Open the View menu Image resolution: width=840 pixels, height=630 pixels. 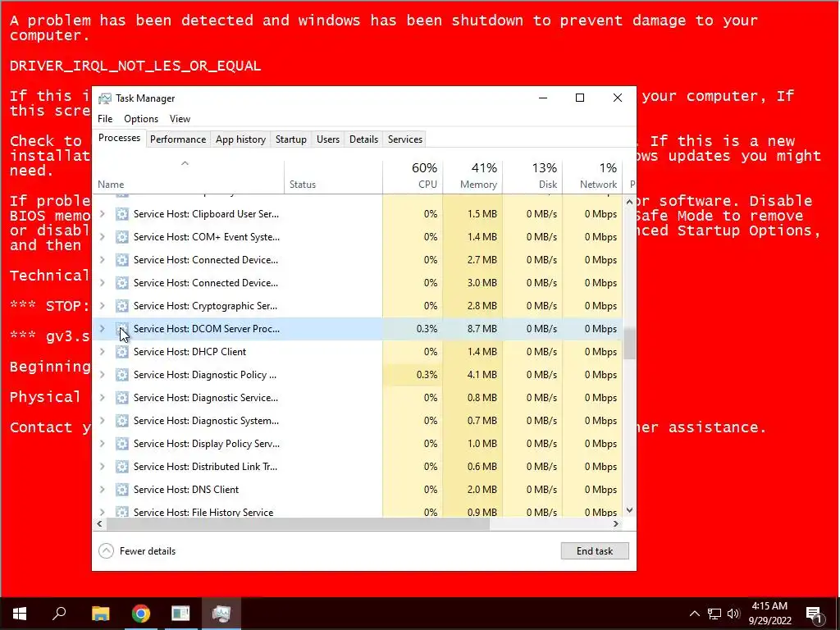click(x=180, y=119)
